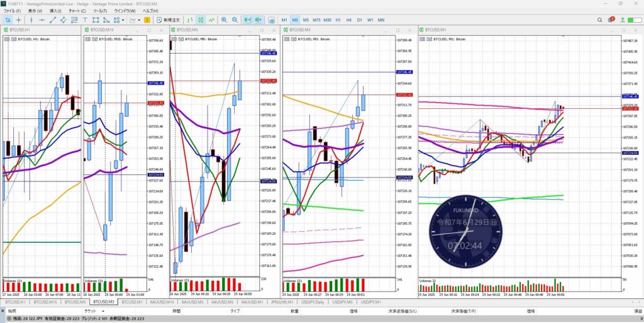Set timeframe to M3 in toolbar

295,20
